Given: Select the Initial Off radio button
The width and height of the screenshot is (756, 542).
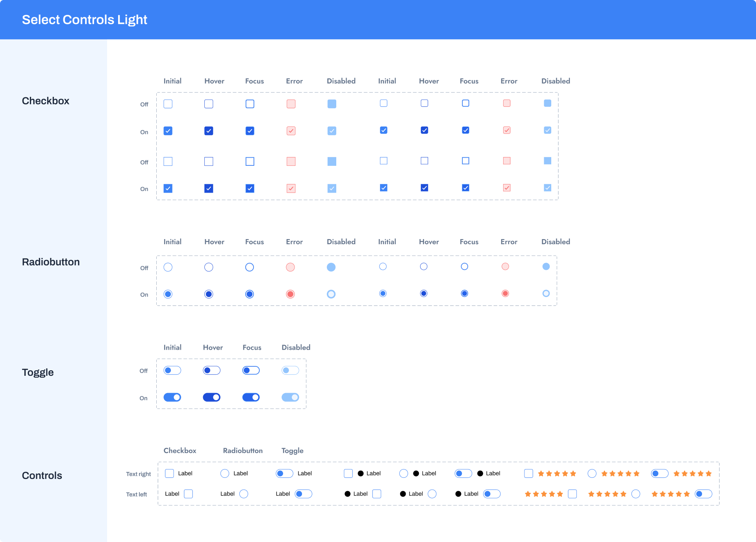Looking at the screenshot, I should pyautogui.click(x=168, y=267).
